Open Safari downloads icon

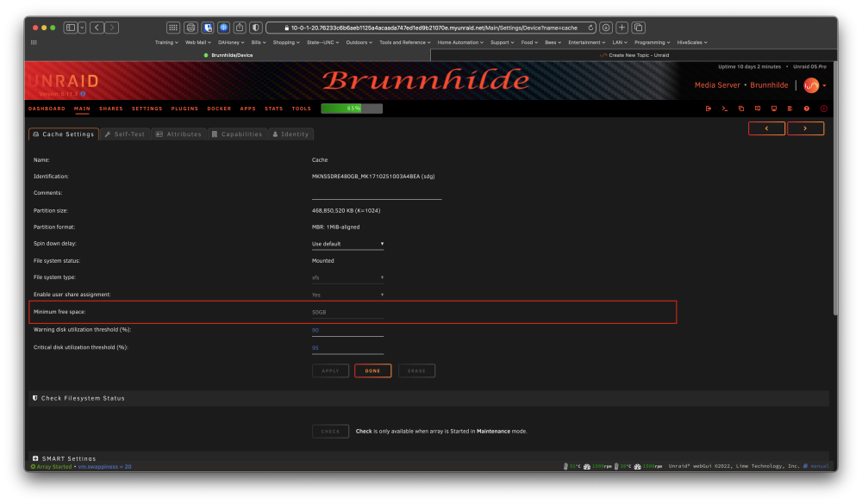[x=606, y=28]
